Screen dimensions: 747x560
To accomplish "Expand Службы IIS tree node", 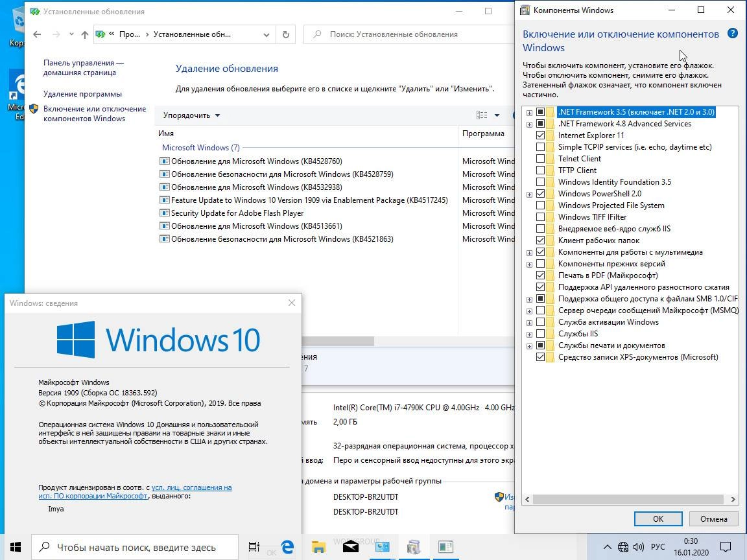I will point(529,334).
